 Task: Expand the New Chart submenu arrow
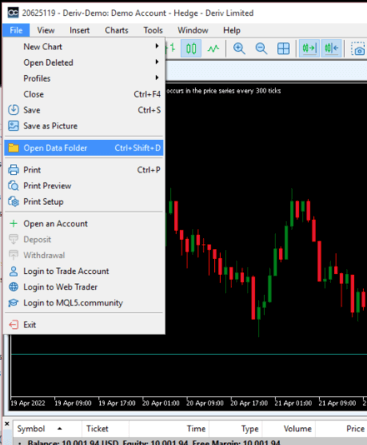[x=157, y=46]
